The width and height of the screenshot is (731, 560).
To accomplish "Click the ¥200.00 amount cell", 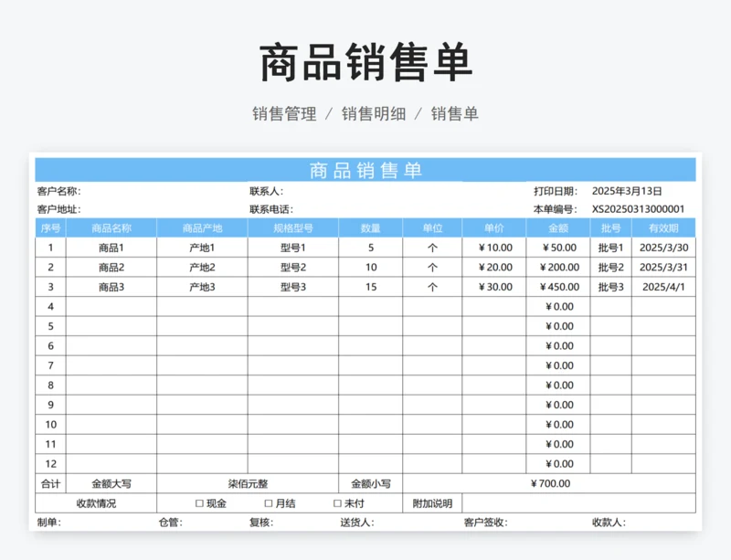I will pyautogui.click(x=558, y=267).
